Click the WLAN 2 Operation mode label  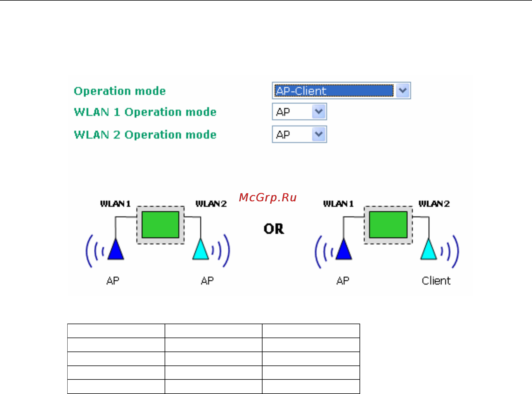(x=145, y=135)
